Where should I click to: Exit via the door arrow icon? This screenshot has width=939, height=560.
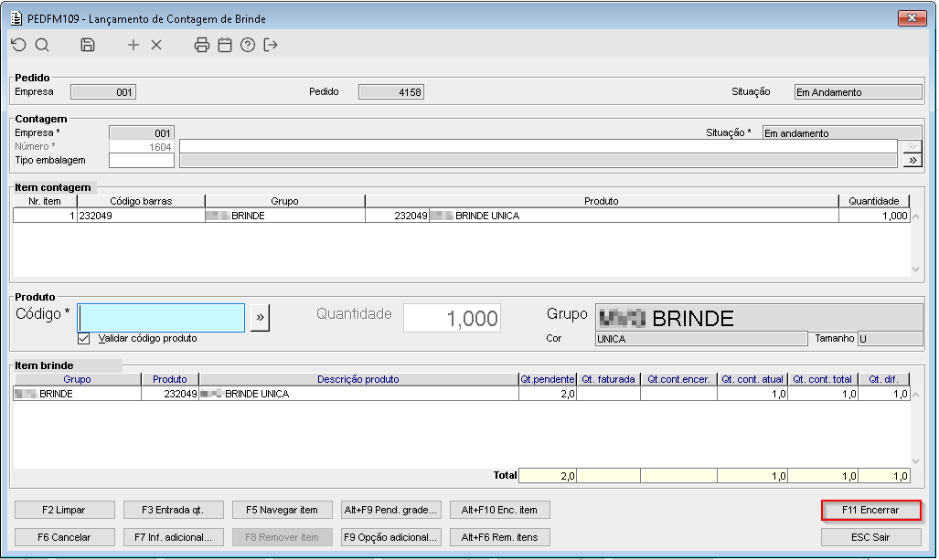tap(271, 45)
